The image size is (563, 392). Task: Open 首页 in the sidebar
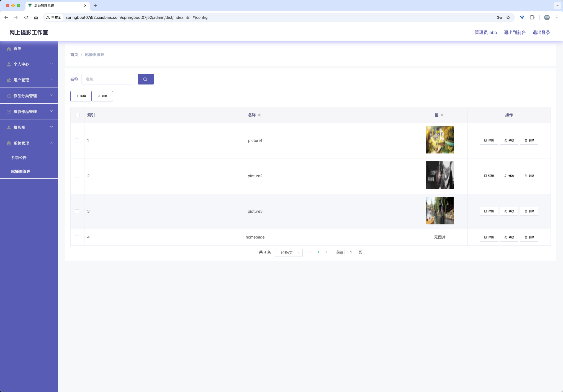[x=29, y=48]
